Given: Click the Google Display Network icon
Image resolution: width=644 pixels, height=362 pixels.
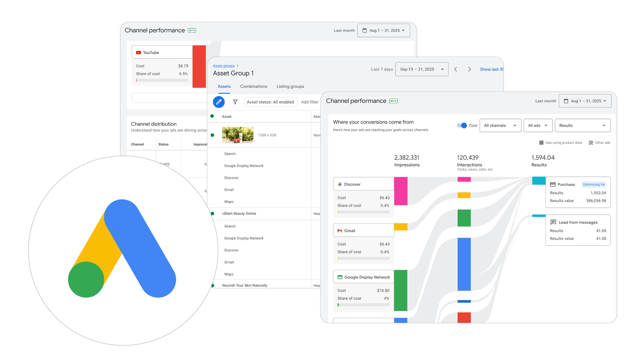Looking at the screenshot, I should point(340,277).
